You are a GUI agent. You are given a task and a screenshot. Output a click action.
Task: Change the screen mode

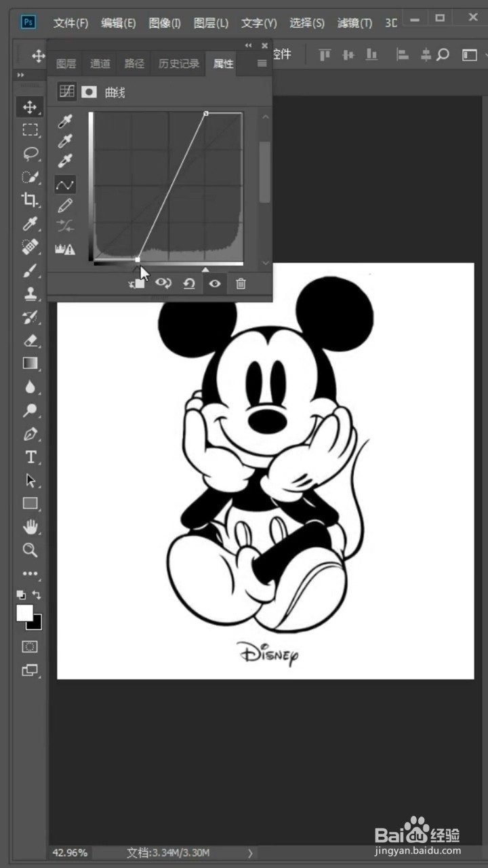pyautogui.click(x=30, y=671)
